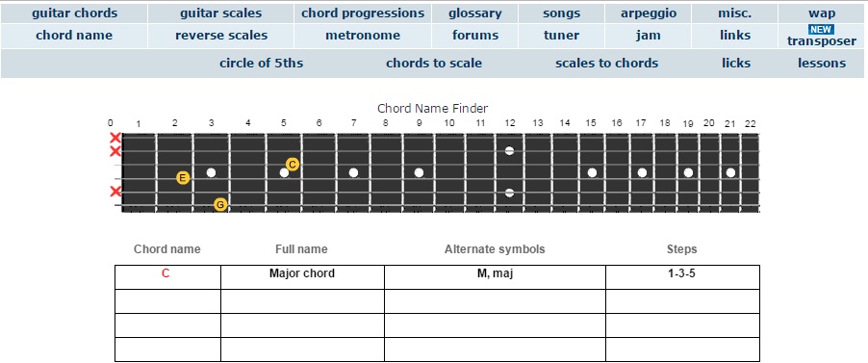Open chords to scale tool
Image resolution: width=868 pixels, height=363 pixels.
click(434, 64)
